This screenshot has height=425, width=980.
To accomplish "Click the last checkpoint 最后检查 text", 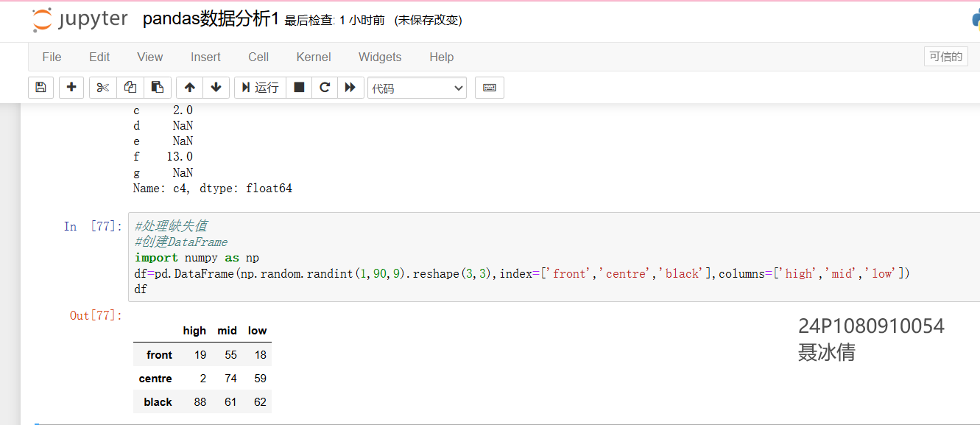I will click(334, 21).
